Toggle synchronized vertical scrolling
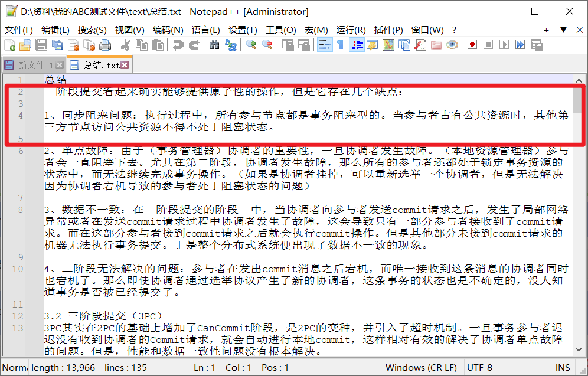This screenshot has width=588, height=376. click(288, 45)
